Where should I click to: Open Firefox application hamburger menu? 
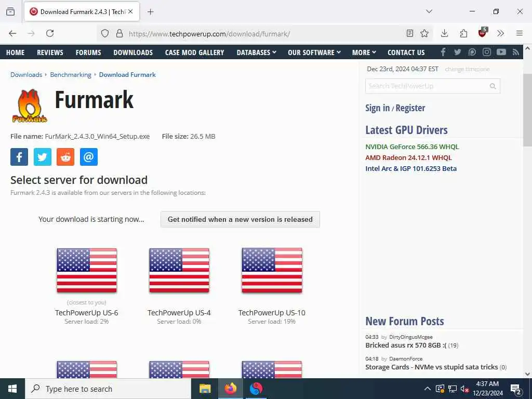coord(520,33)
